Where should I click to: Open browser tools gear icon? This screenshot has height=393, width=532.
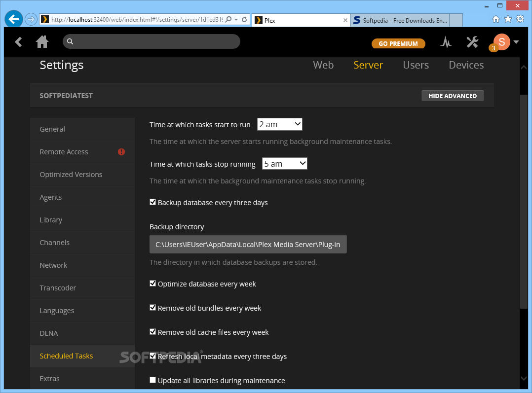coord(520,19)
